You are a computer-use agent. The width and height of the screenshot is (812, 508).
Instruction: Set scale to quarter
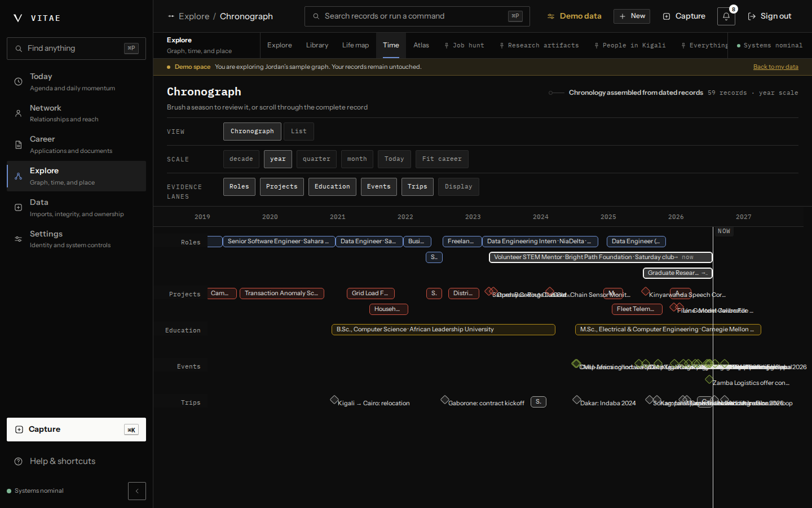click(x=316, y=159)
